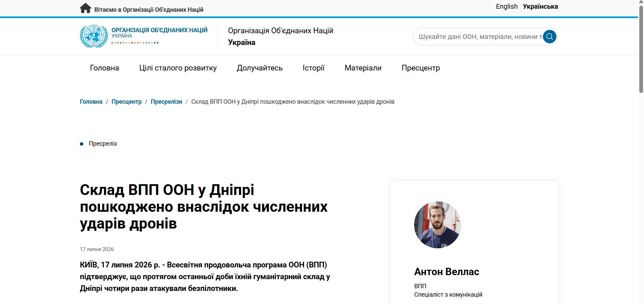Viewport: 644px width, 304px height.
Task: Click Антон Веллас profile photo
Action: [x=438, y=225]
